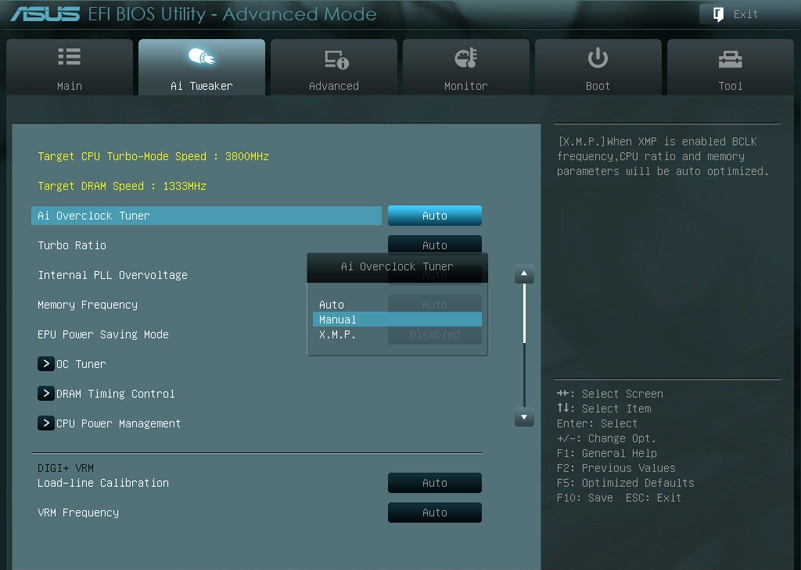This screenshot has height=570, width=801.
Task: Open the Load-line Calibration Auto dropdown
Action: coord(435,483)
